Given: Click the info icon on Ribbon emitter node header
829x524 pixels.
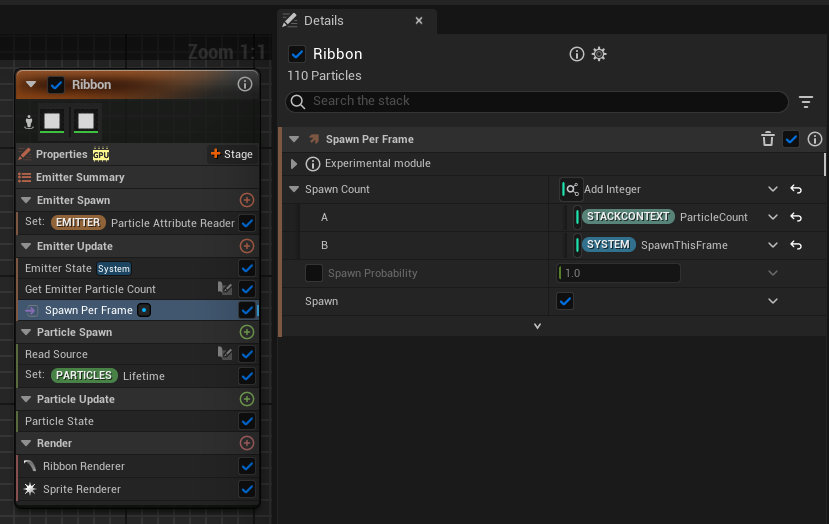Looking at the screenshot, I should (244, 84).
